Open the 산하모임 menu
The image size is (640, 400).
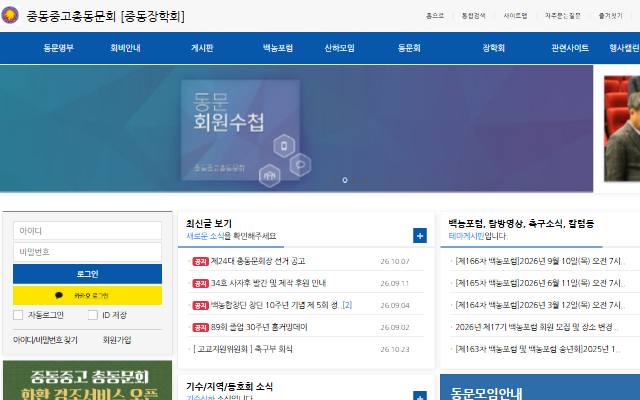coord(340,48)
